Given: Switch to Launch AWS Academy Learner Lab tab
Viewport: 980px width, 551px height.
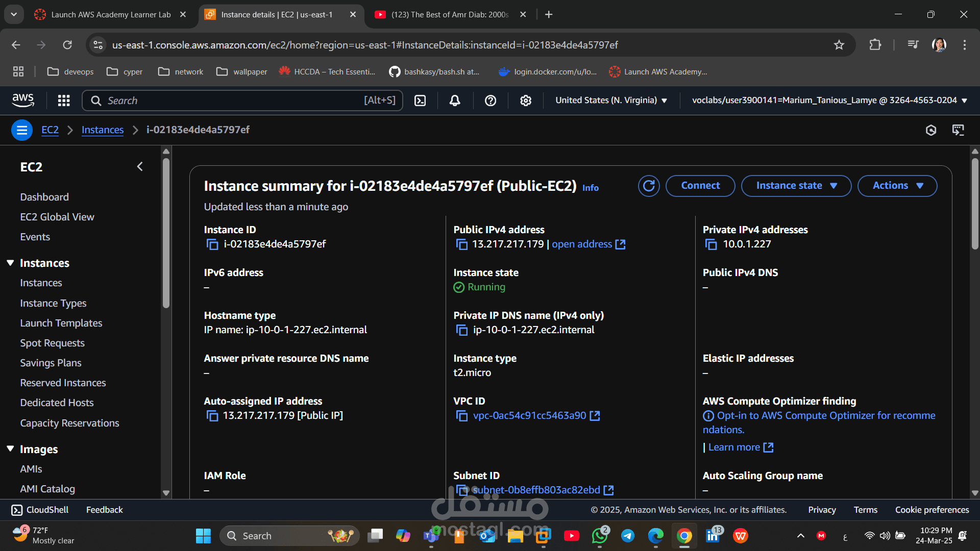Looking at the screenshot, I should [x=111, y=15].
